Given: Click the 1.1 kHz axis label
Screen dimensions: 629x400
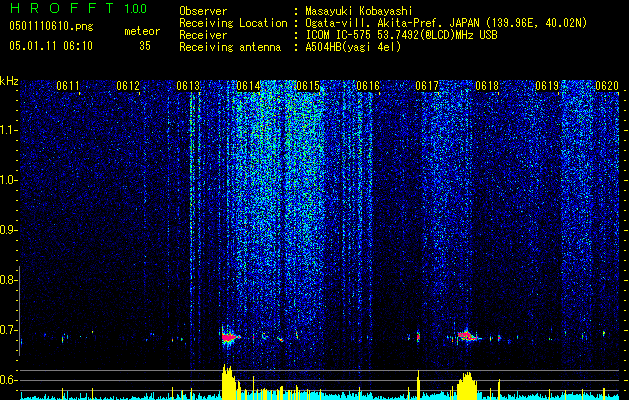Looking at the screenshot, I should (x=7, y=130).
